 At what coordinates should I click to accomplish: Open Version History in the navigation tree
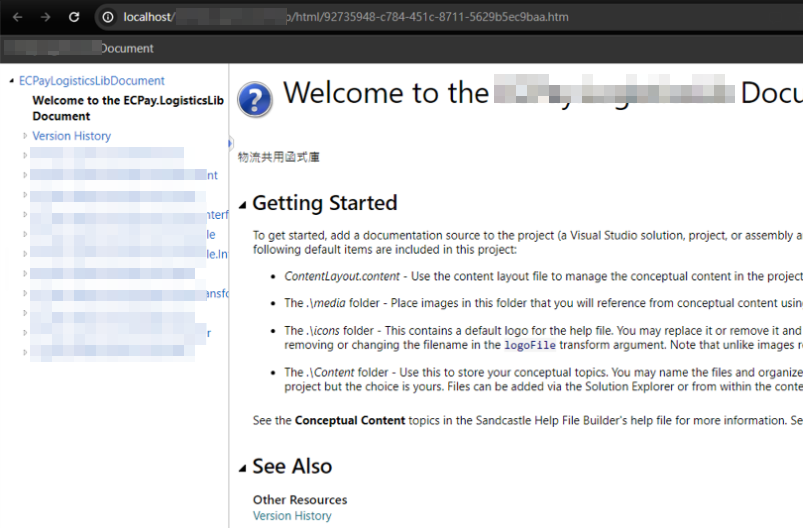[x=72, y=136]
